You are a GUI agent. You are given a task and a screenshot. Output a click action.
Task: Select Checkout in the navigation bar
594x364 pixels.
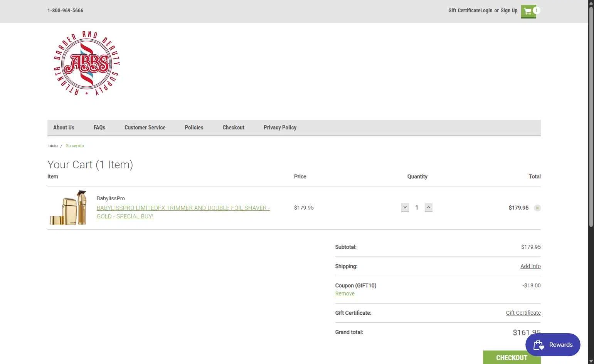pos(234,127)
